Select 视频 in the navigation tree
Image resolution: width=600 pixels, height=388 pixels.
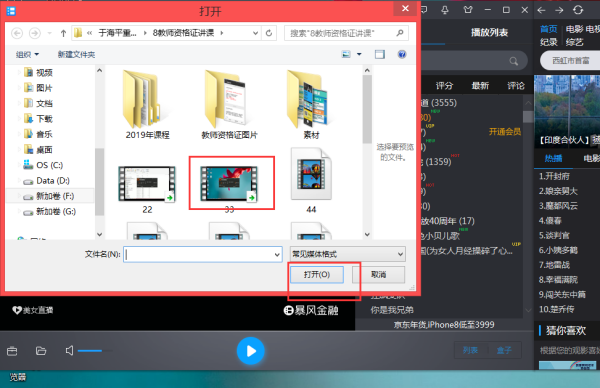(44, 72)
